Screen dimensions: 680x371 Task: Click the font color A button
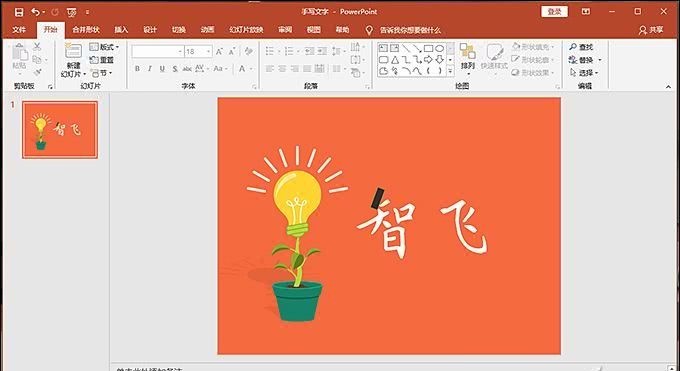tap(242, 69)
